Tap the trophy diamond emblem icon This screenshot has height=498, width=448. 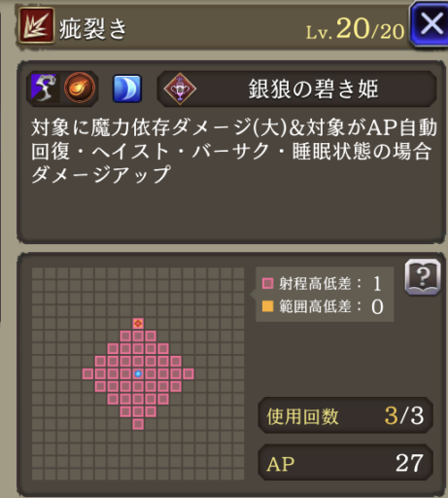tap(180, 89)
